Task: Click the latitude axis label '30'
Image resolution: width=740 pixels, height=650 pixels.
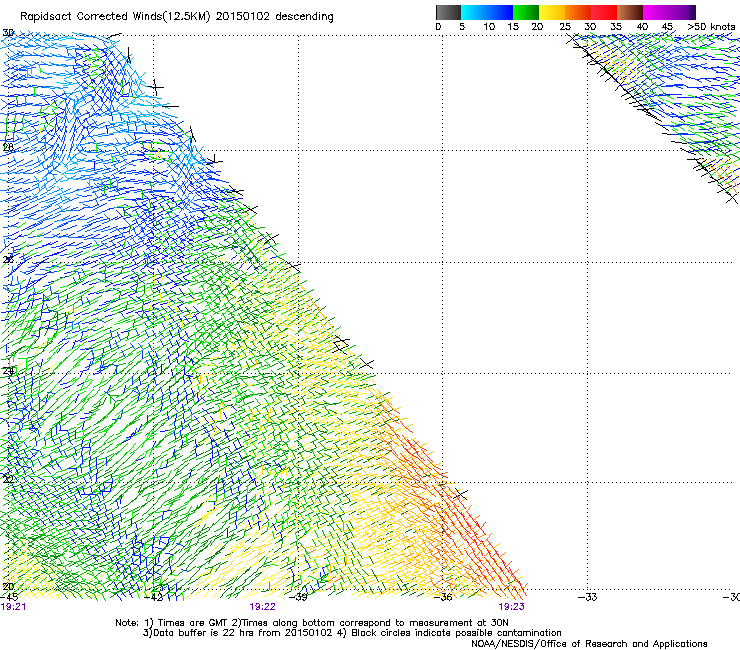Action: pyautogui.click(x=8, y=33)
